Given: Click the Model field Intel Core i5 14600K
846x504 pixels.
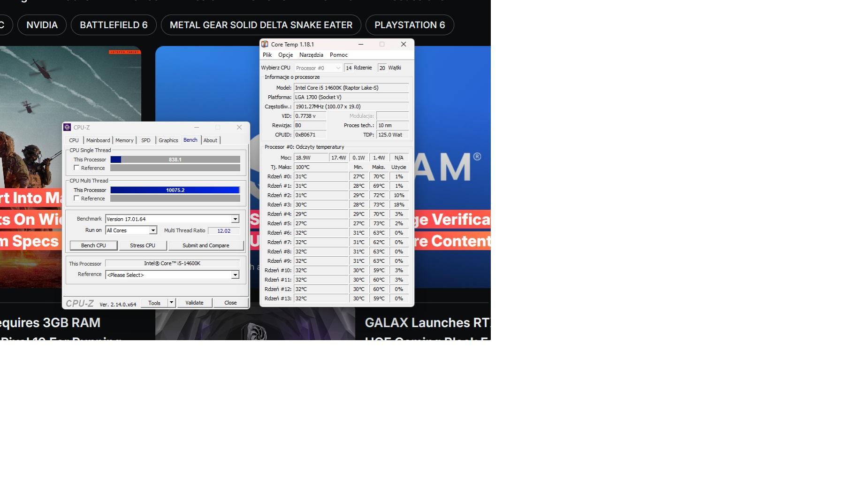Looking at the screenshot, I should 351,88.
